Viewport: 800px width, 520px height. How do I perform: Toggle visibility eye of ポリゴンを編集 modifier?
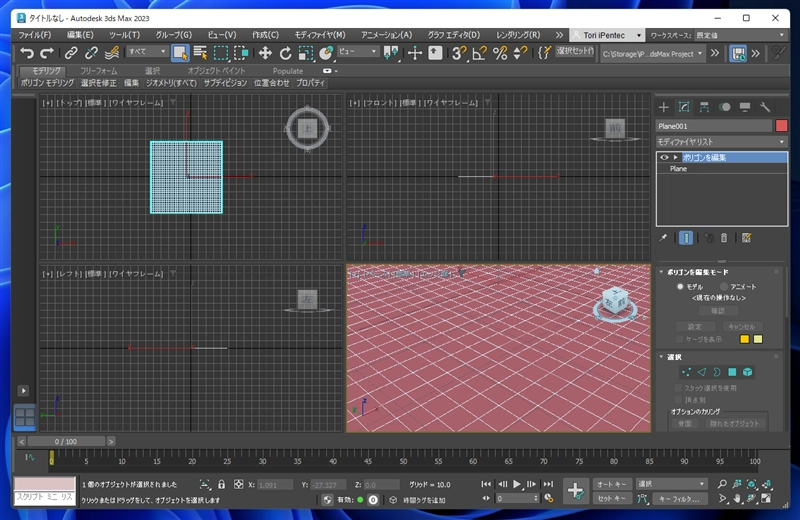tap(664, 157)
